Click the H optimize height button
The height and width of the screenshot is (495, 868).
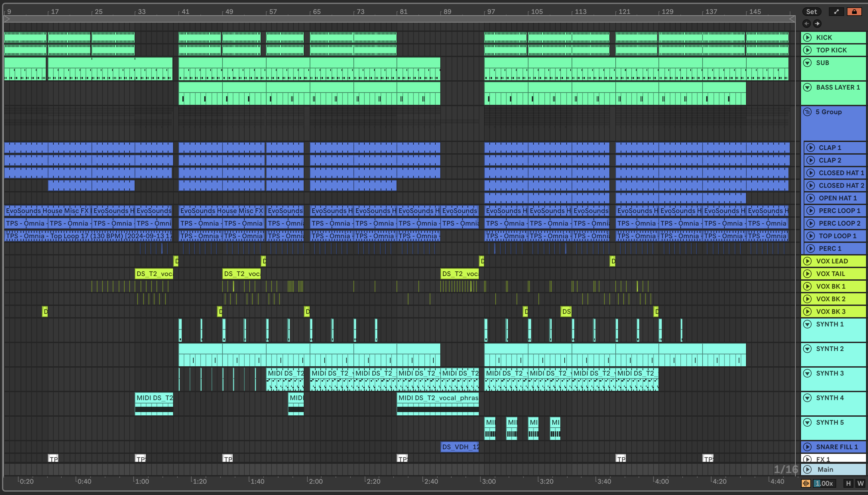(848, 483)
